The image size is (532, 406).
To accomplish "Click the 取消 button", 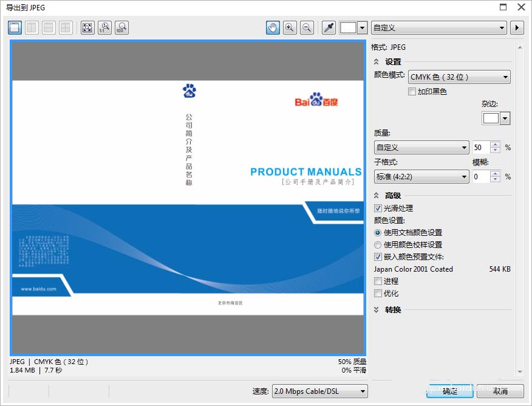I will click(x=500, y=391).
